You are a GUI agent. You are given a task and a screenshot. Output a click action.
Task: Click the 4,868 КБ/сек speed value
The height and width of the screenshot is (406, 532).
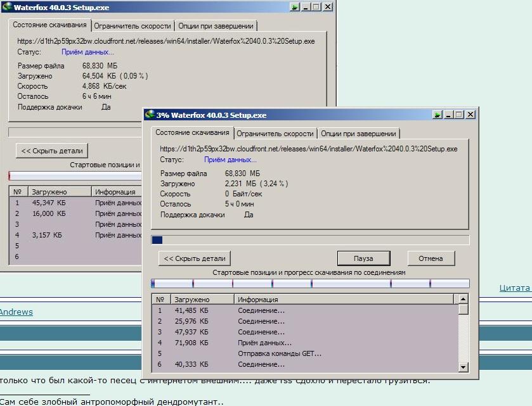click(x=104, y=86)
